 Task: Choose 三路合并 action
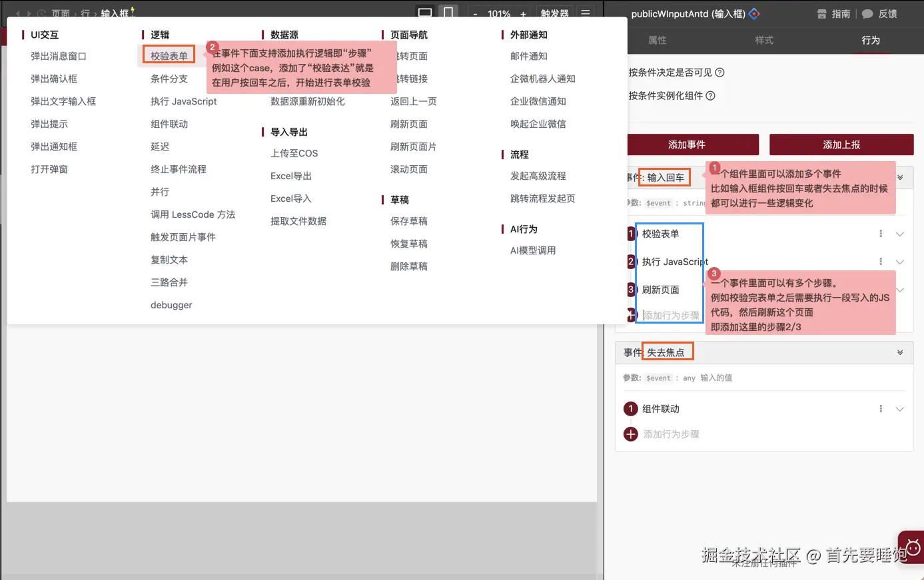point(169,282)
